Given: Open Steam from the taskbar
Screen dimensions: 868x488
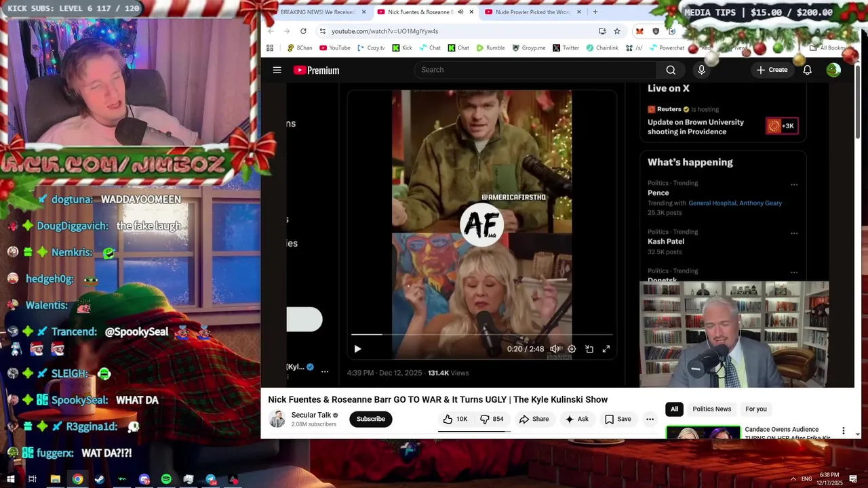Looking at the screenshot, I should point(100,479).
